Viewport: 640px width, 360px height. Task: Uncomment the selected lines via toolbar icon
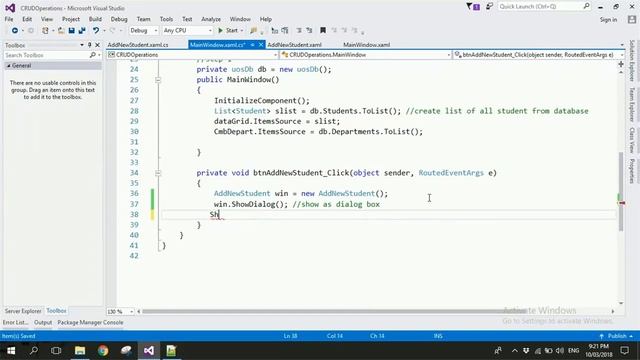pyautogui.click(x=309, y=31)
